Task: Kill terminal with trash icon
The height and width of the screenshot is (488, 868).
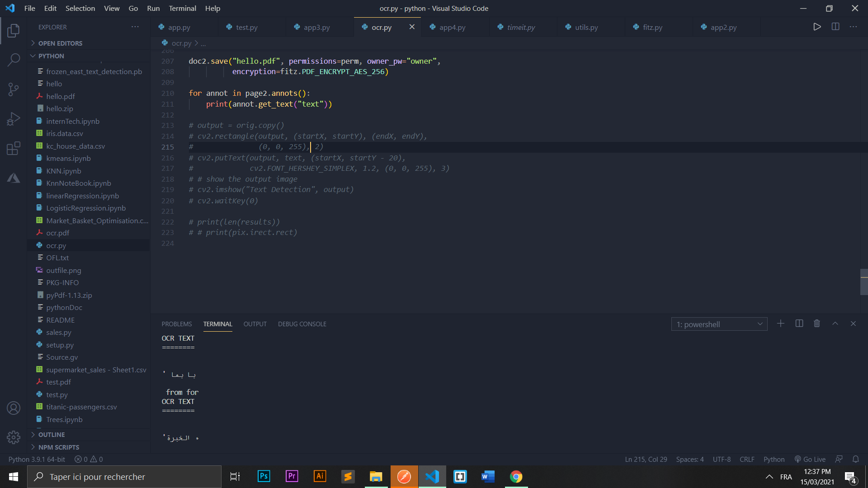Action: (817, 324)
